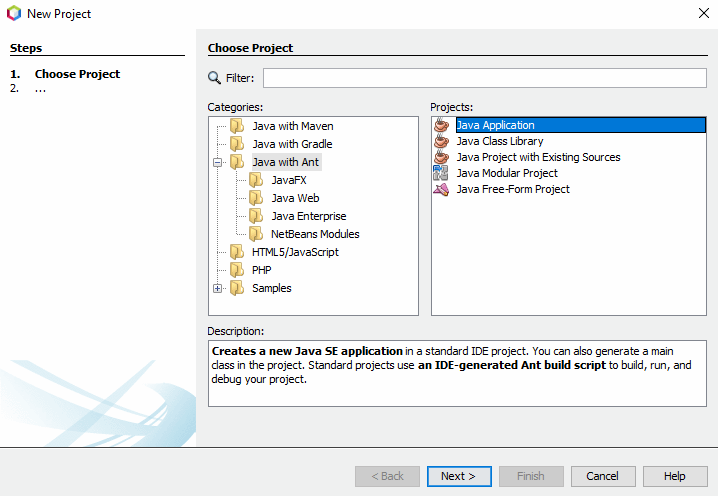Close the New Project dialog
Screen dimensions: 718x496
coord(704,13)
